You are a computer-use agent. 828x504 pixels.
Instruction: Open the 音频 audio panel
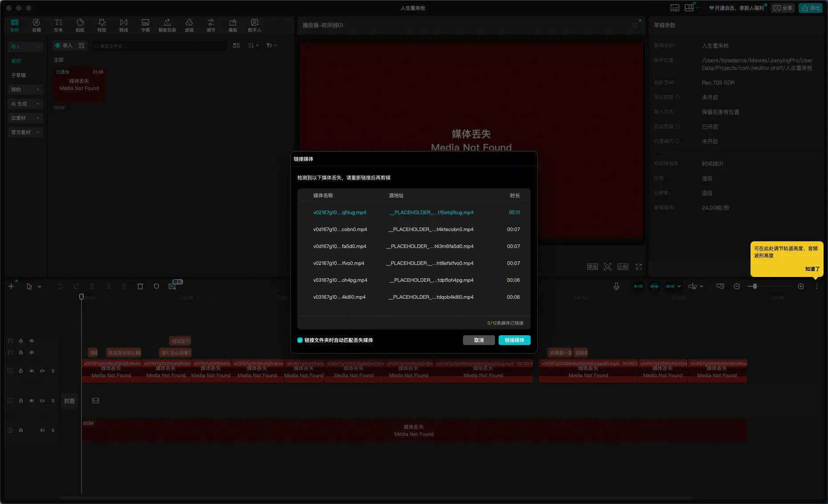(37, 25)
